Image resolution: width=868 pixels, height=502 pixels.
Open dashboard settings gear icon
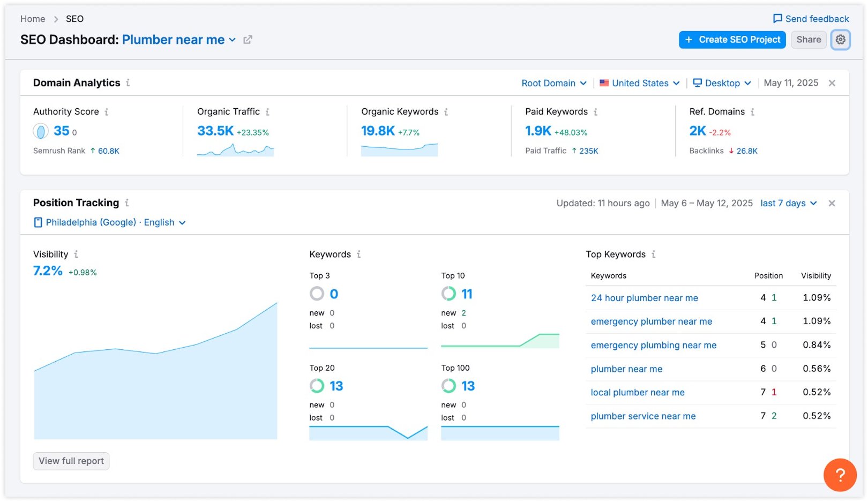tap(840, 40)
